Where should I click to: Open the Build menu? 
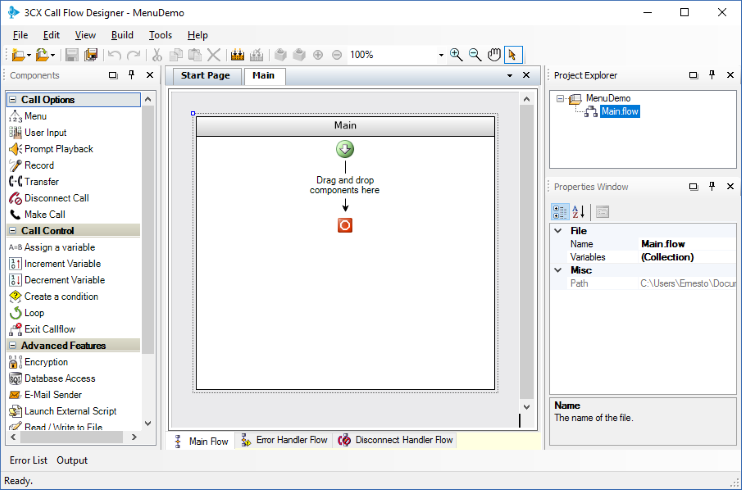pyautogui.click(x=122, y=35)
